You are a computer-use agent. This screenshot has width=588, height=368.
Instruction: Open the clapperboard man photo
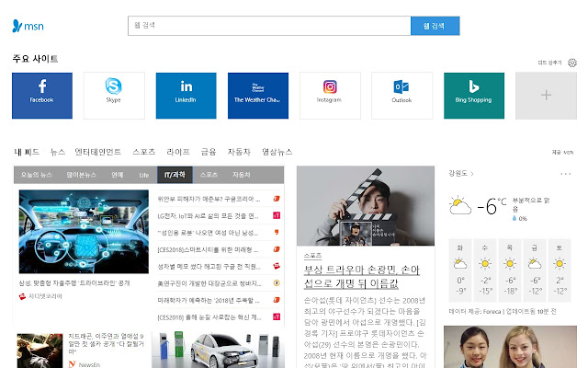coord(366,206)
